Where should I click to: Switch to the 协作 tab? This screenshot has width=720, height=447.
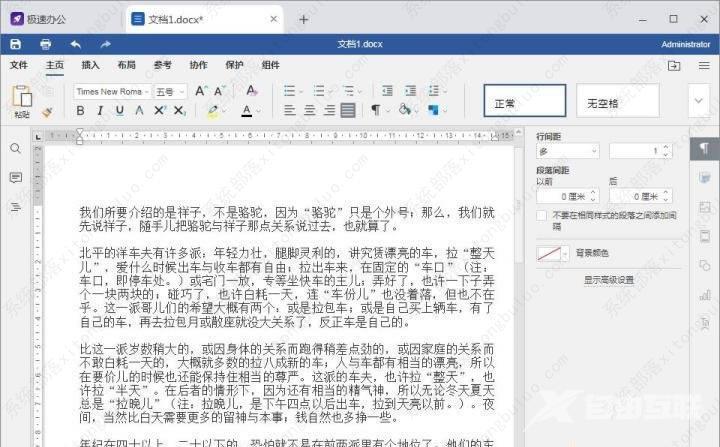pos(198,65)
